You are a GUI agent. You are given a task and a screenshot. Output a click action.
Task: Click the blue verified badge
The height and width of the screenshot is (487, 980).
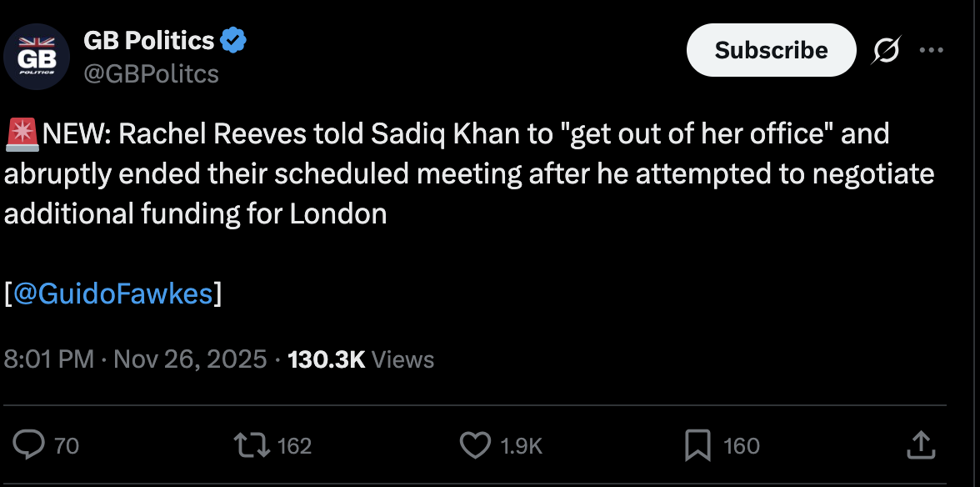[x=232, y=40]
